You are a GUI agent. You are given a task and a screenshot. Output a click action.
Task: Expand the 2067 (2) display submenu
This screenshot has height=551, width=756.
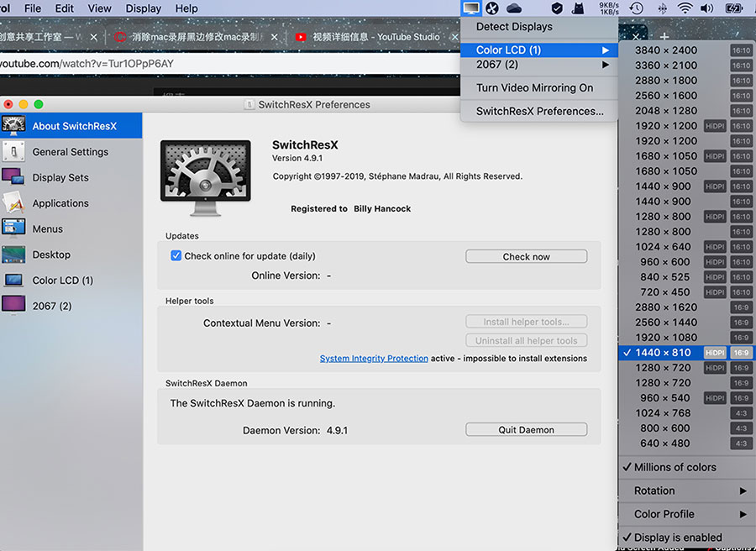coord(539,65)
